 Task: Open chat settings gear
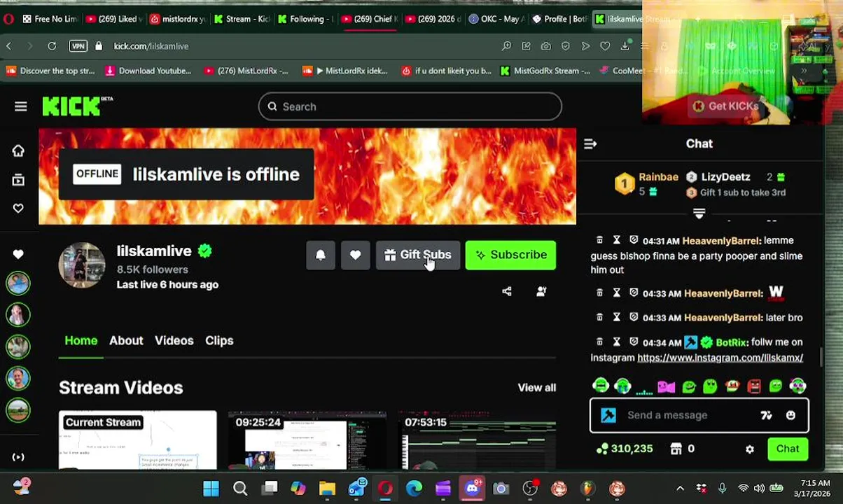tap(750, 449)
